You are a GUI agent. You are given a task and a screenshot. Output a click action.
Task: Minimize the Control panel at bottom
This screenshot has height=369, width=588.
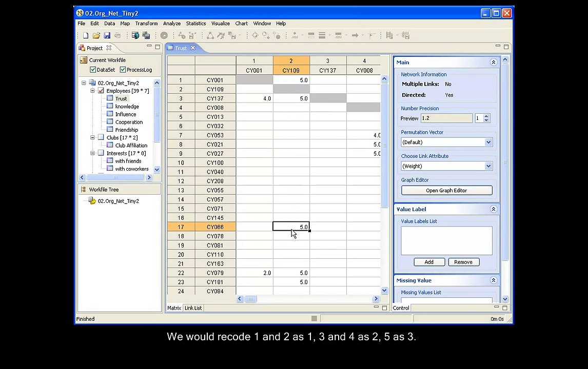point(497,307)
